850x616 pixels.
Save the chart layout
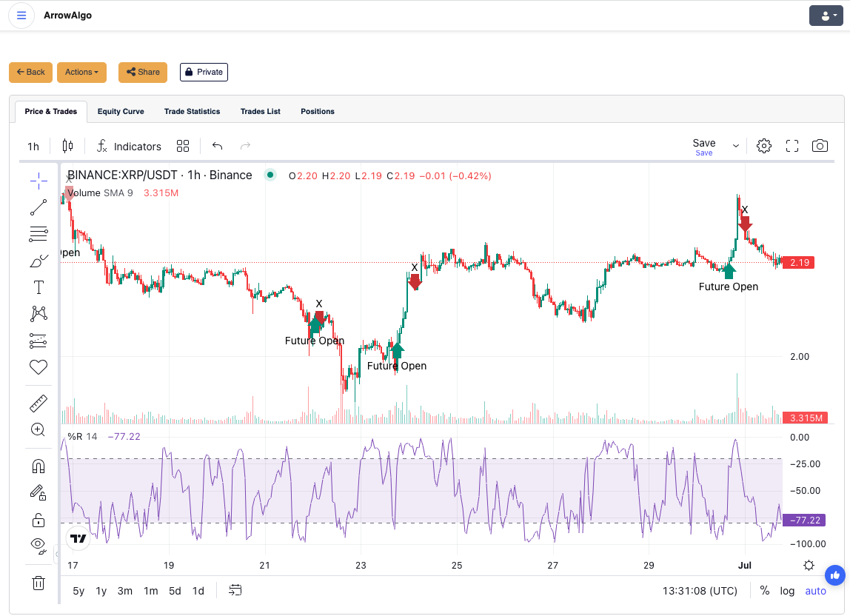(704, 147)
